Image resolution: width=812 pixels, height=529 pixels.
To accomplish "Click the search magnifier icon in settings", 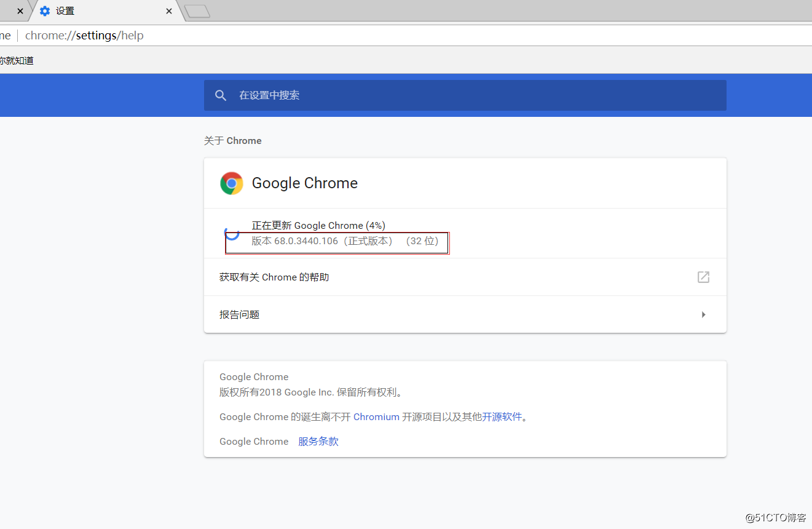I will tap(221, 95).
